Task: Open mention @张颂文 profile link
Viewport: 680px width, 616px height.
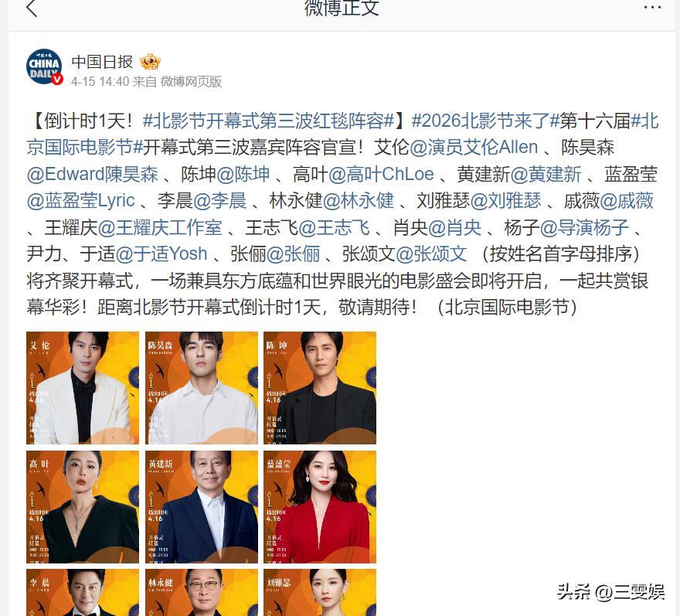Action: (x=431, y=254)
